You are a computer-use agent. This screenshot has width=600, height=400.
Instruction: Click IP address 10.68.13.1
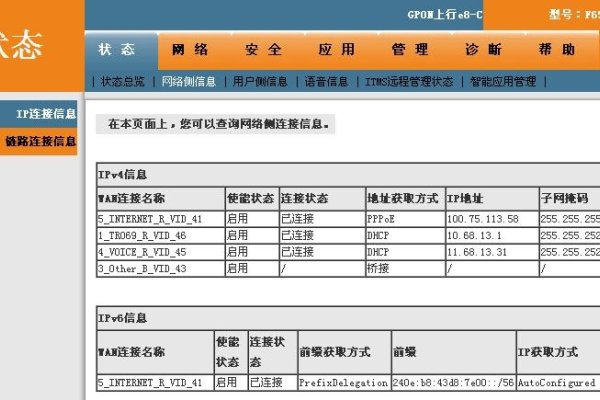pos(474,236)
